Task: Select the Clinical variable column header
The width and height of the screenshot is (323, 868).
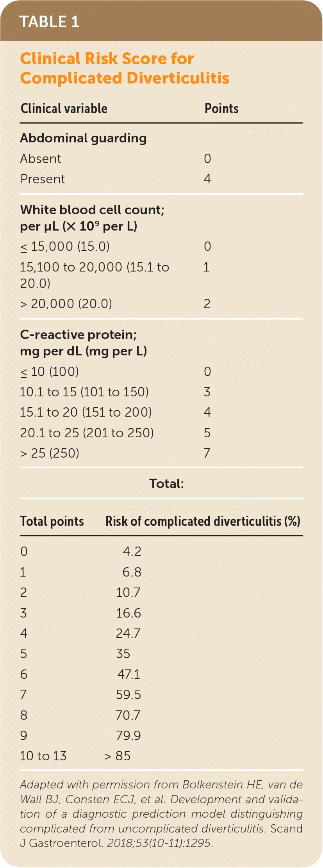Action: point(64,108)
